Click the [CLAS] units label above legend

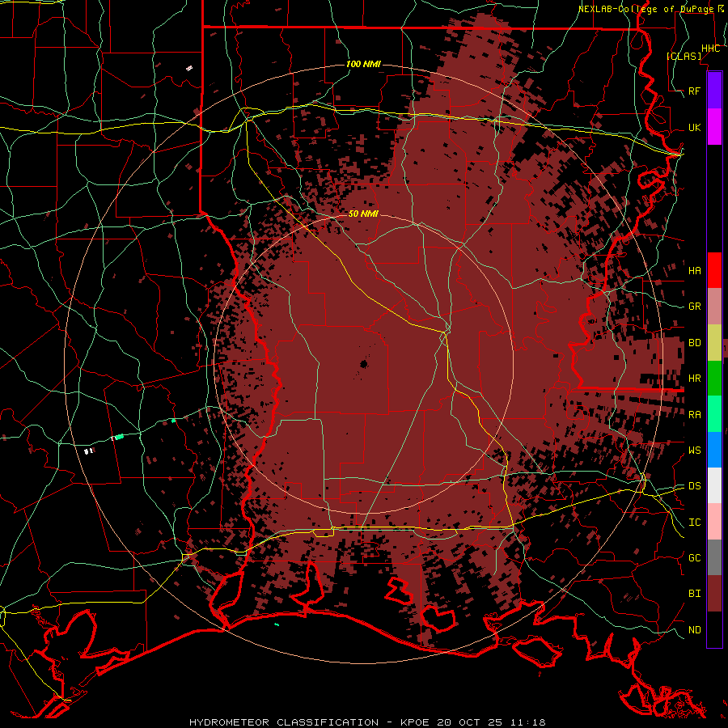click(x=684, y=56)
